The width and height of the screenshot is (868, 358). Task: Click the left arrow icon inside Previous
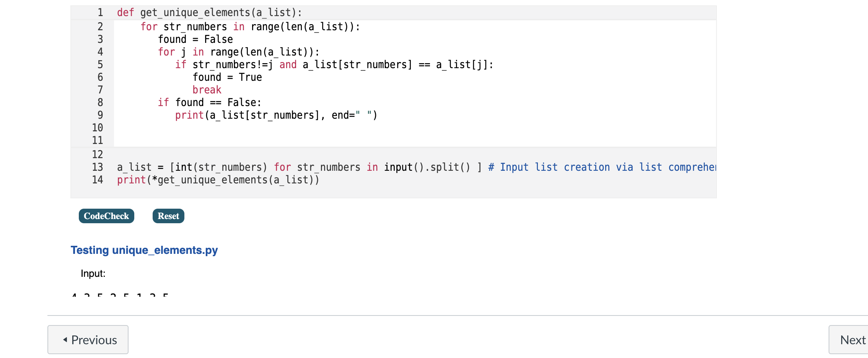[x=64, y=340]
